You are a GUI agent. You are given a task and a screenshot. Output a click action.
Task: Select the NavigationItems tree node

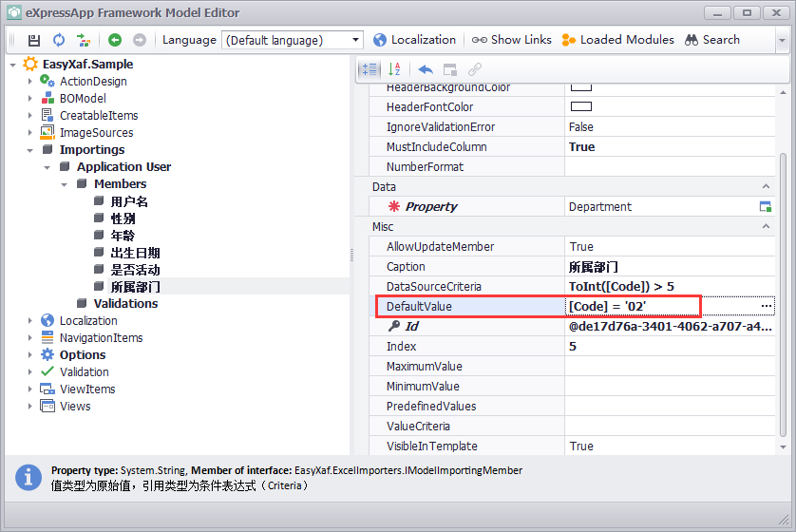[x=101, y=338]
